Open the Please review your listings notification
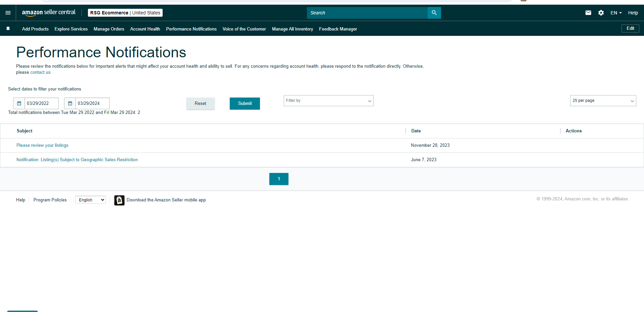The width and height of the screenshot is (644, 312). [42, 145]
